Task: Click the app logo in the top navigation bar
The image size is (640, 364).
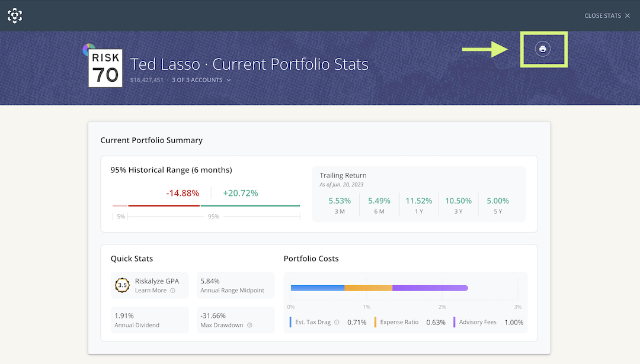Action: point(14,15)
